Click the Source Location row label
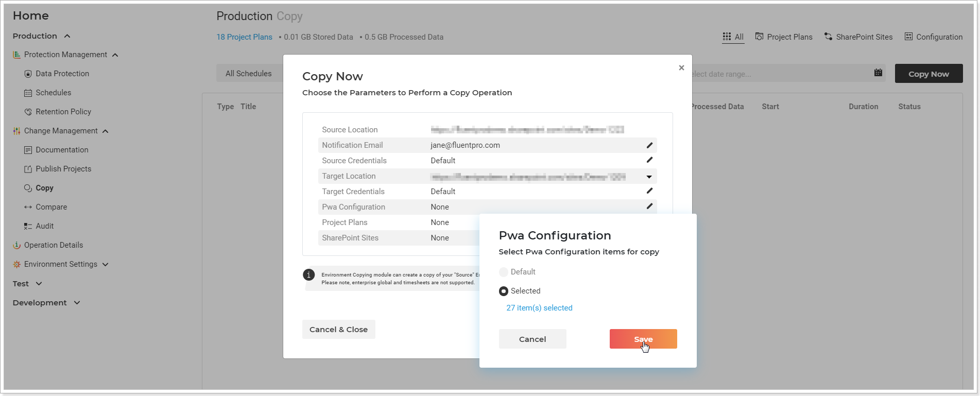Screen dimensions: 980x396 coord(350,130)
